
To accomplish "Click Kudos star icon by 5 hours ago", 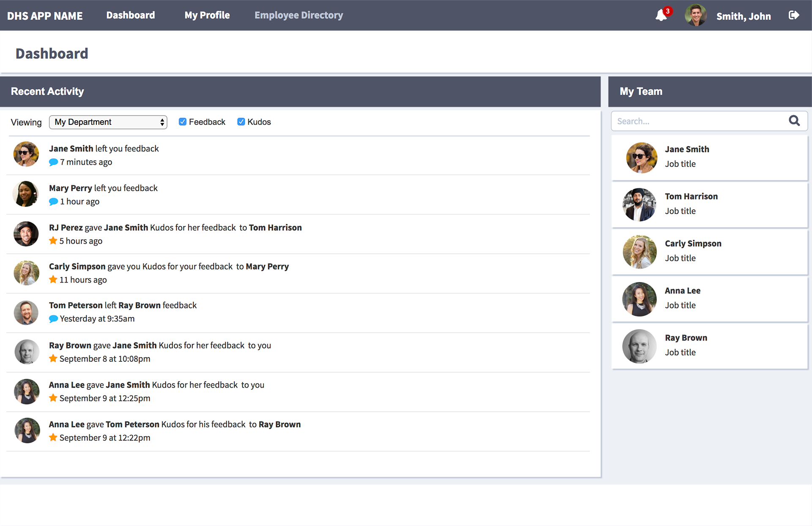I will coord(53,241).
